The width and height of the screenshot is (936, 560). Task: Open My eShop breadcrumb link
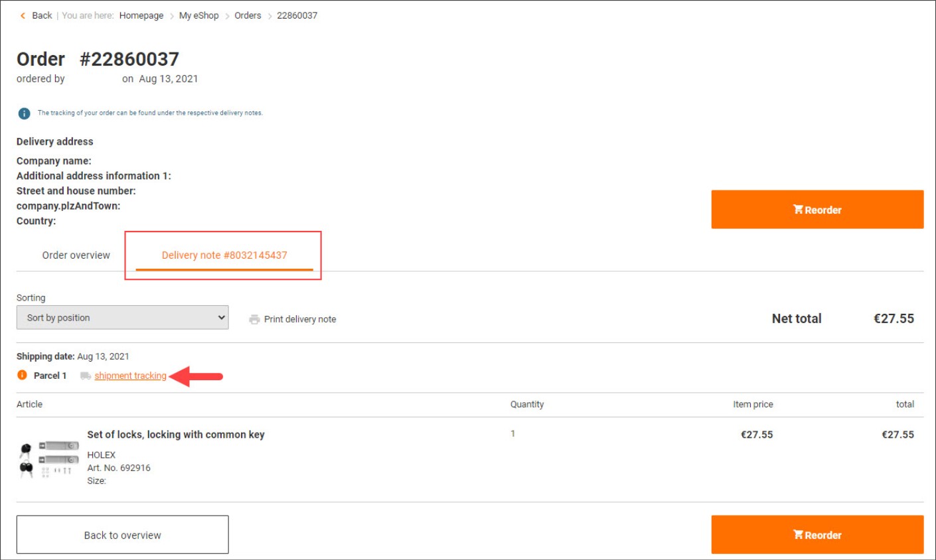(198, 15)
